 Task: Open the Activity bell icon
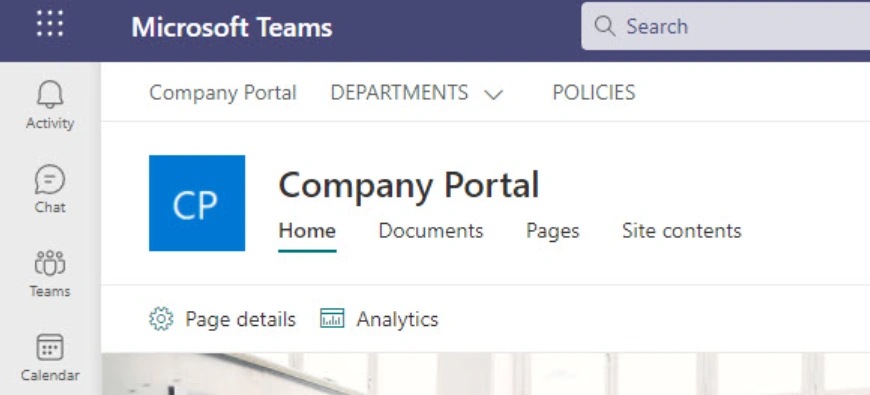point(50,94)
